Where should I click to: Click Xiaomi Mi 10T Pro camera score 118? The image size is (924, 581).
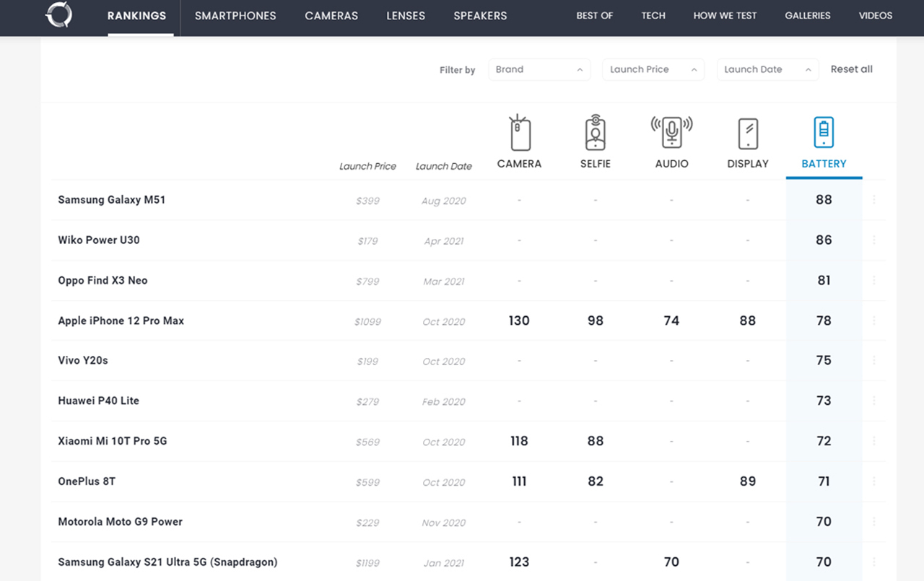tap(519, 441)
